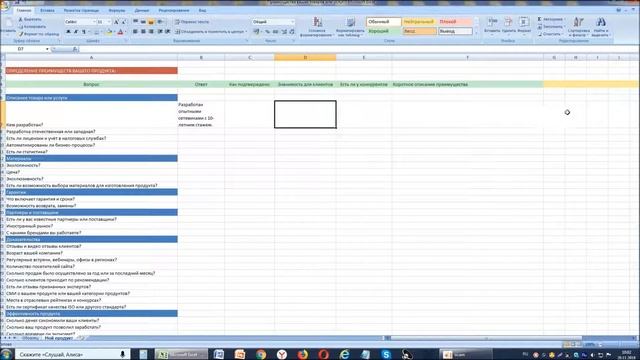Click the selected cell D7
The image size is (640, 360).
pos(305,114)
